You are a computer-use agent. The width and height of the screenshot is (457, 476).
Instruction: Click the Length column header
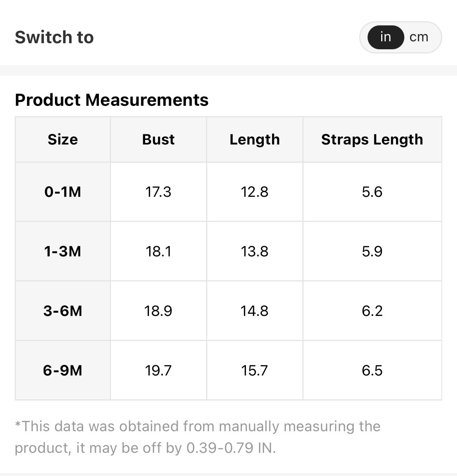point(255,140)
